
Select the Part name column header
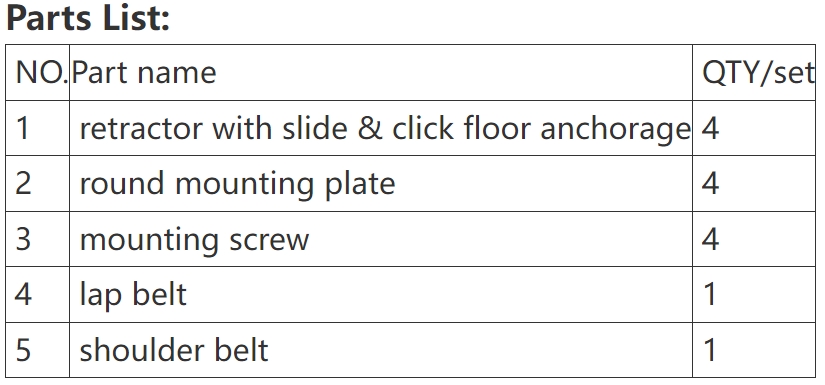point(380,73)
